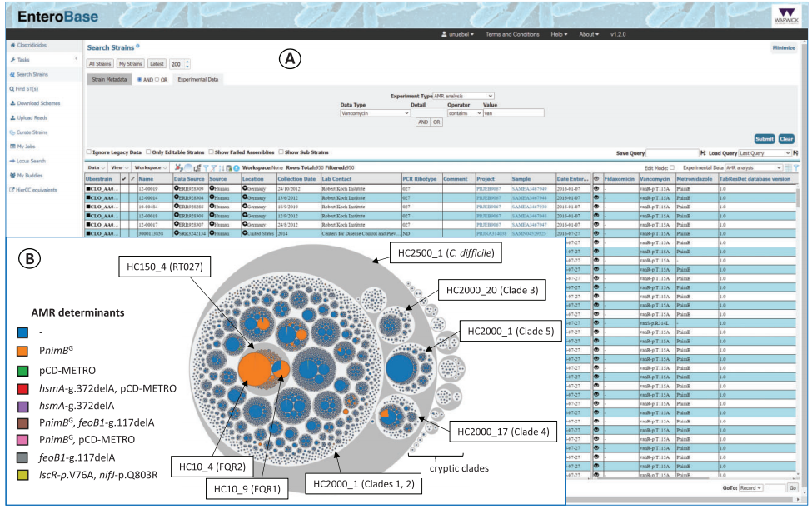Click the round blue upload icon in grid toolbar

(x=237, y=167)
